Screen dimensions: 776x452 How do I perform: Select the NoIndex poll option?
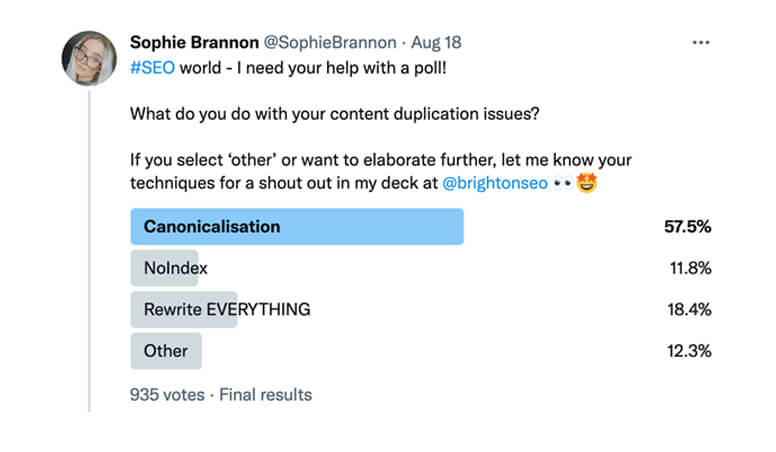click(175, 268)
